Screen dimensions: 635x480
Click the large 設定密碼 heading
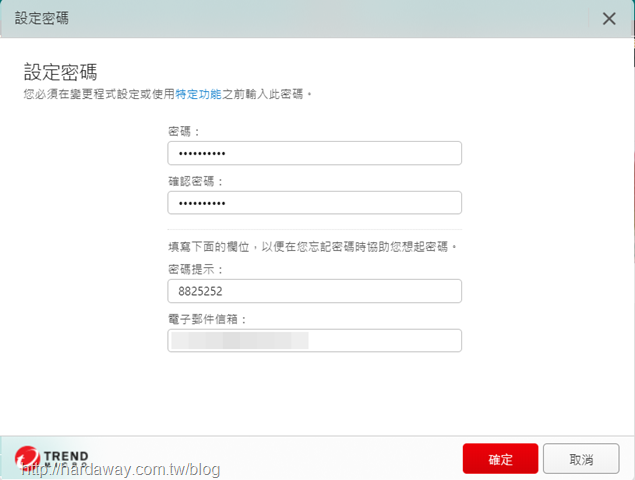click(x=60, y=72)
